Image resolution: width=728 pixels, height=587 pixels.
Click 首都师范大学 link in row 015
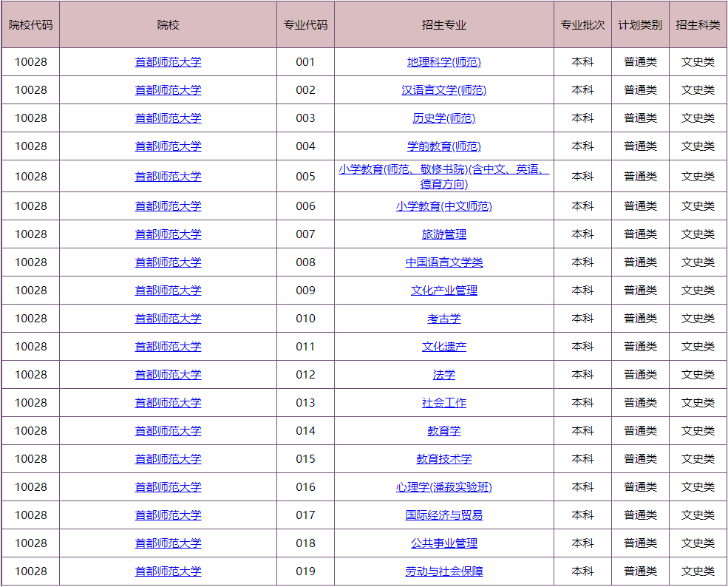168,459
